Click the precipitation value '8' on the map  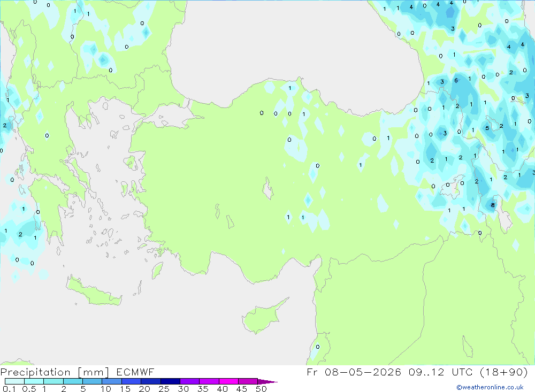(x=493, y=205)
